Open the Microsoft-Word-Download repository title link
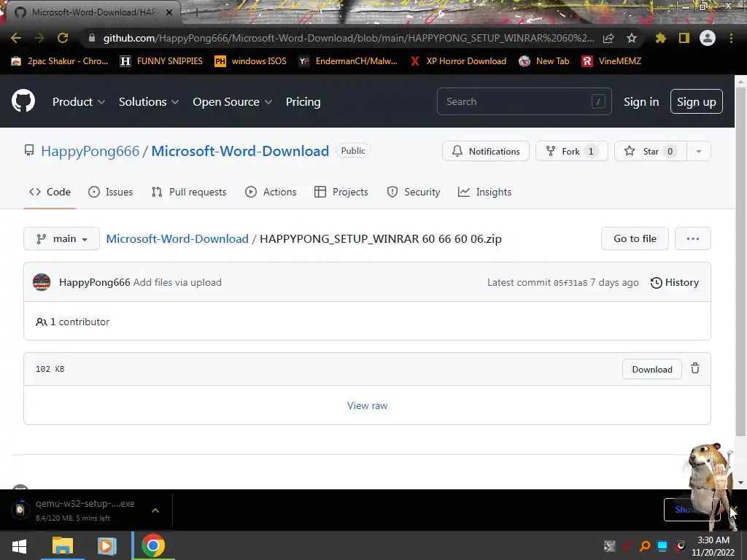 (240, 151)
